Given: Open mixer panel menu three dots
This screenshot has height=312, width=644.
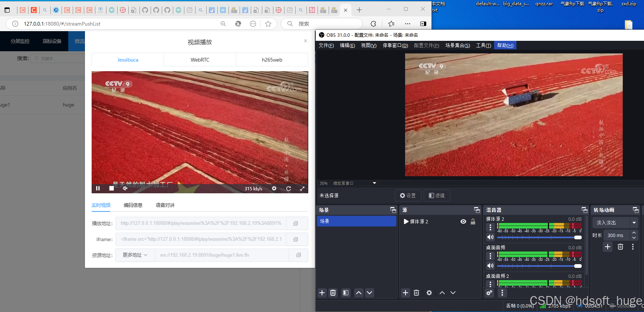Looking at the screenshot, I should pos(502,293).
